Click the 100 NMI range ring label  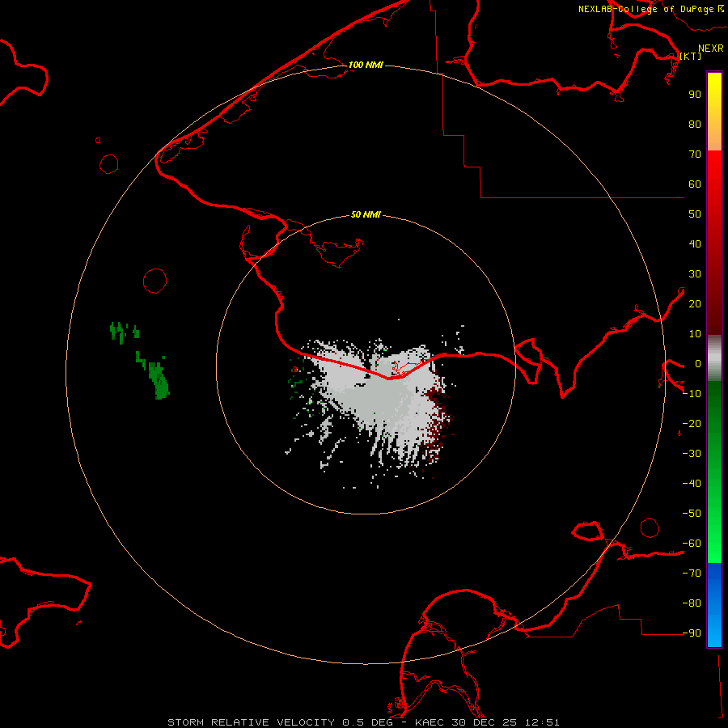tap(366, 65)
